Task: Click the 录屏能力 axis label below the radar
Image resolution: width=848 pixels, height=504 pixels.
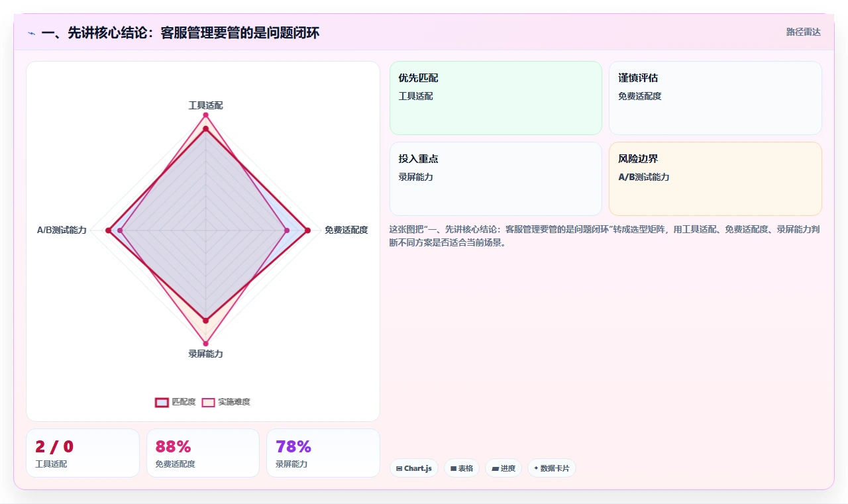Action: [x=205, y=354]
